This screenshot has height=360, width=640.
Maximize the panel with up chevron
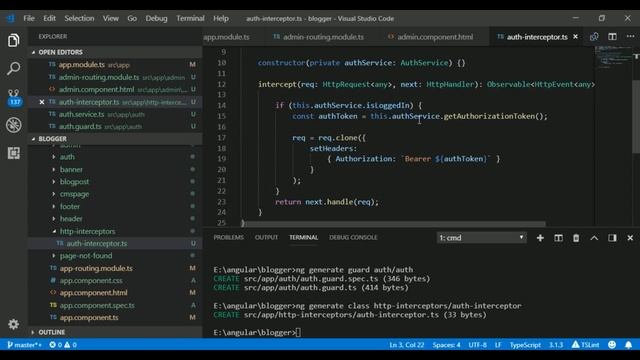coord(594,238)
